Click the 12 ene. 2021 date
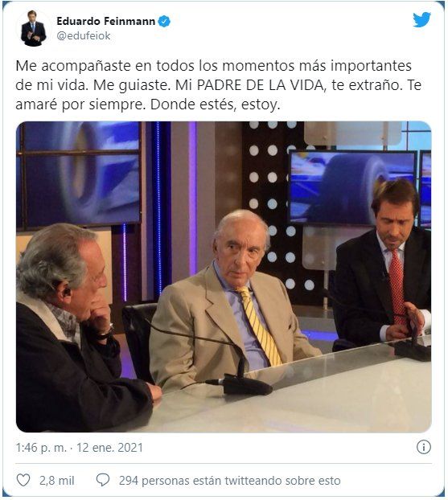 pos(109,448)
